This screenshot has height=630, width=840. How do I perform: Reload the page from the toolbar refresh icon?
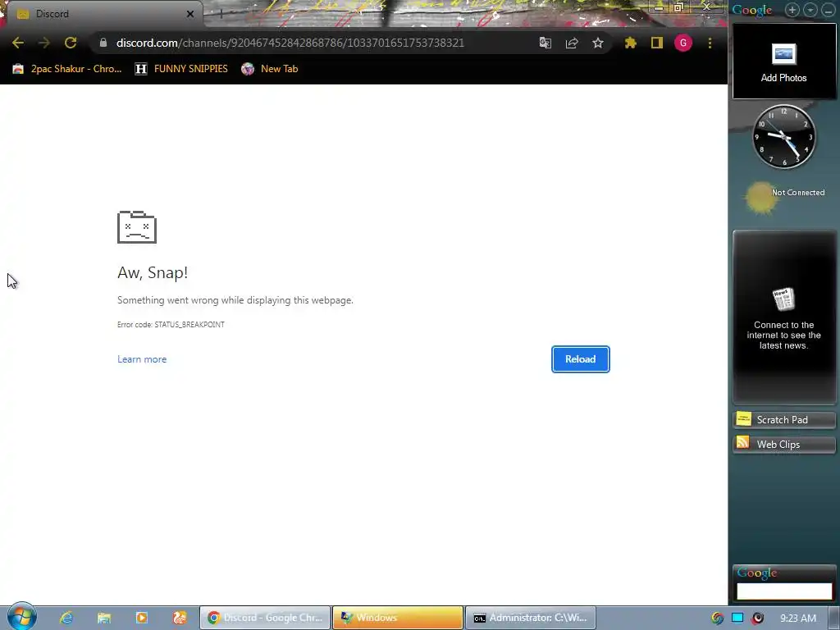(x=71, y=43)
